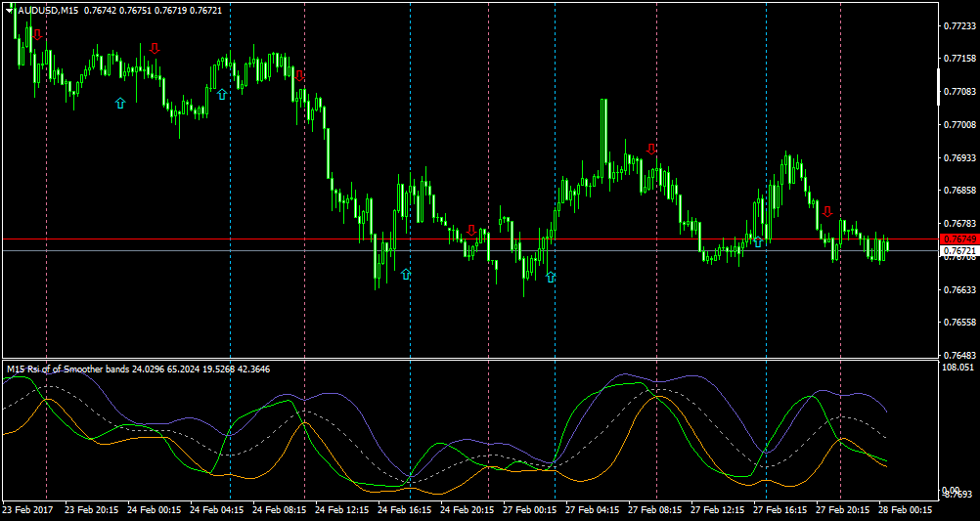Select the first red sell arrow near 0.77233
Screen dimensions: 980x521
pyautogui.click(x=37, y=35)
